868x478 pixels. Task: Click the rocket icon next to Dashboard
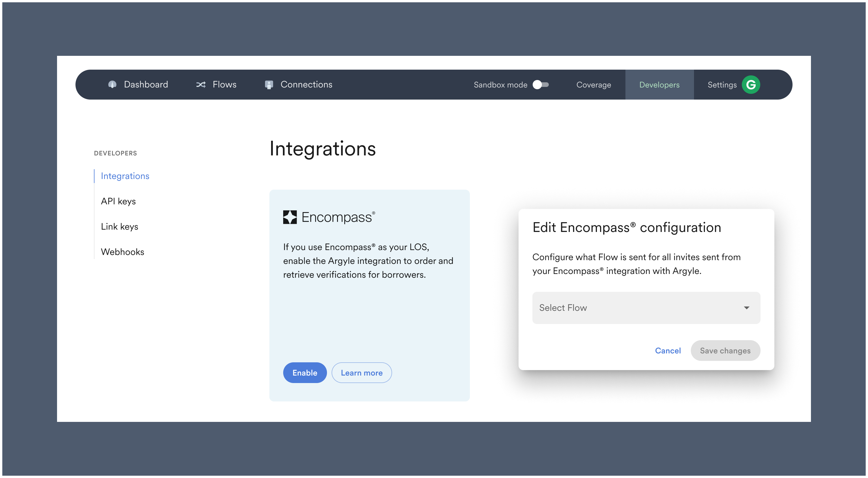pos(113,85)
